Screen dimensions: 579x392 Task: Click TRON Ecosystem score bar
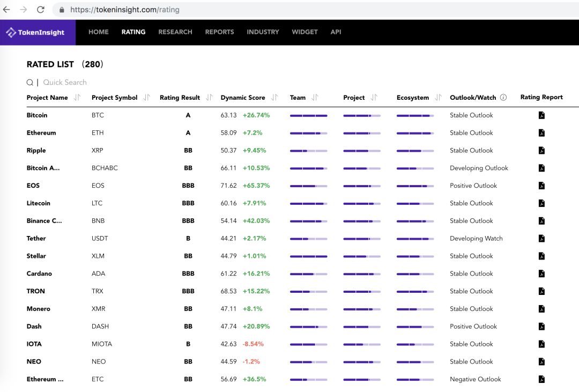415,292
